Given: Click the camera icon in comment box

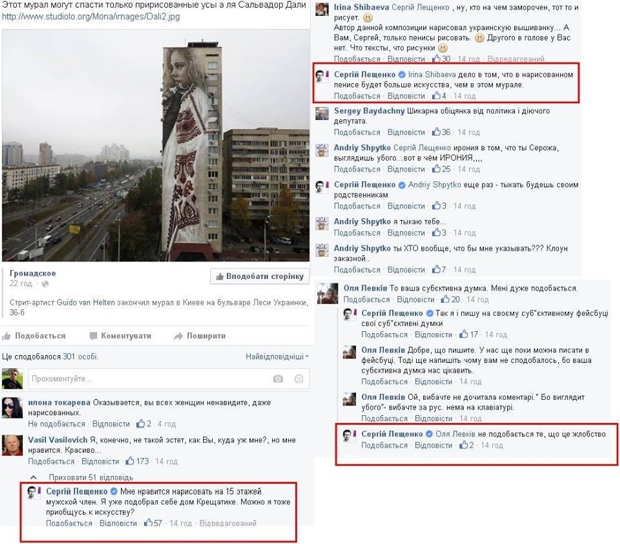Looking at the screenshot, I should tap(278, 379).
